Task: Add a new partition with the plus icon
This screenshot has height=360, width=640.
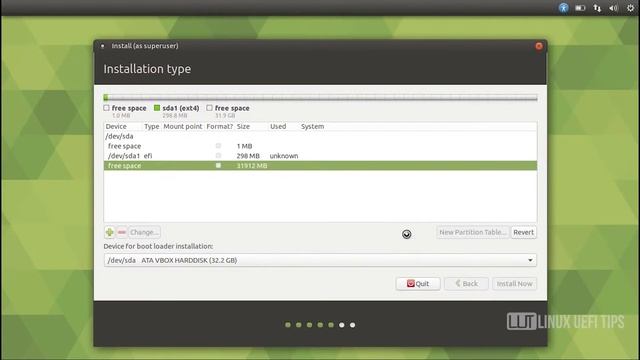Action: coord(109,232)
